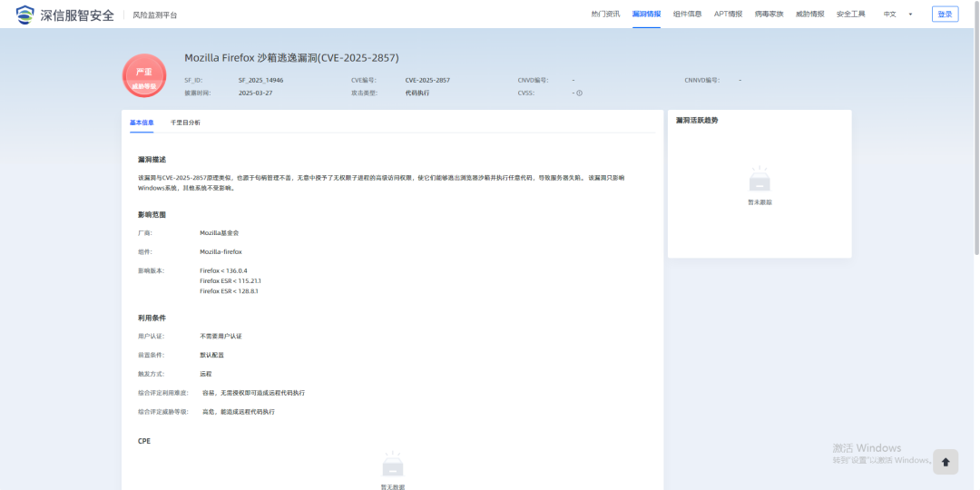Click the CNNVD编号 label
This screenshot has height=490, width=980.
click(701, 81)
